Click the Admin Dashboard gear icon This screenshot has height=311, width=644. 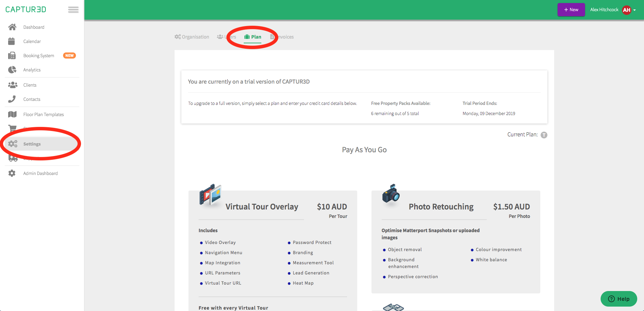click(12, 173)
